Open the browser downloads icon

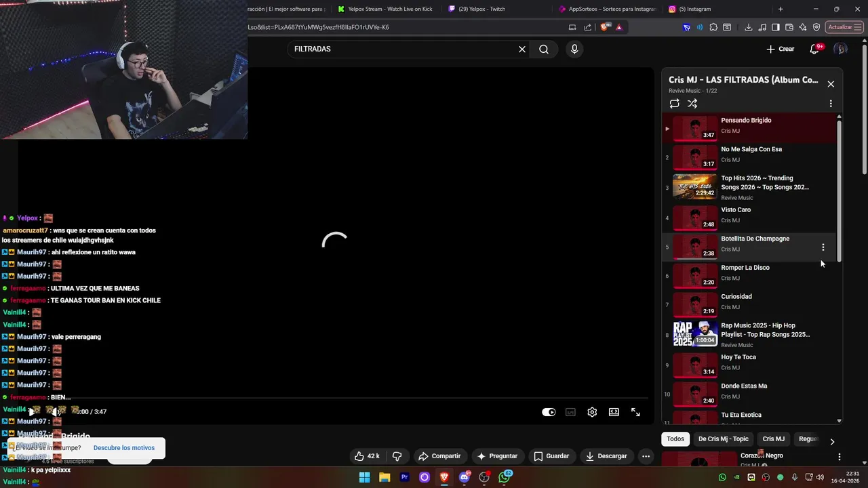pos(748,27)
